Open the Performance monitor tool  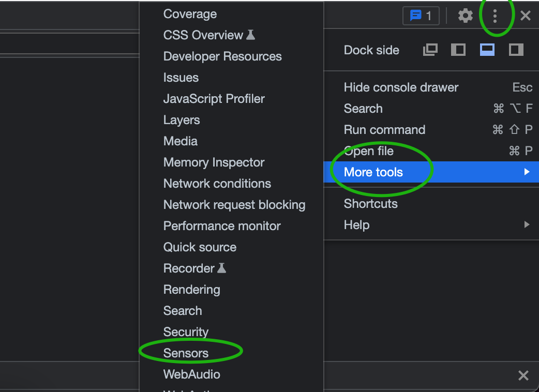[222, 226]
